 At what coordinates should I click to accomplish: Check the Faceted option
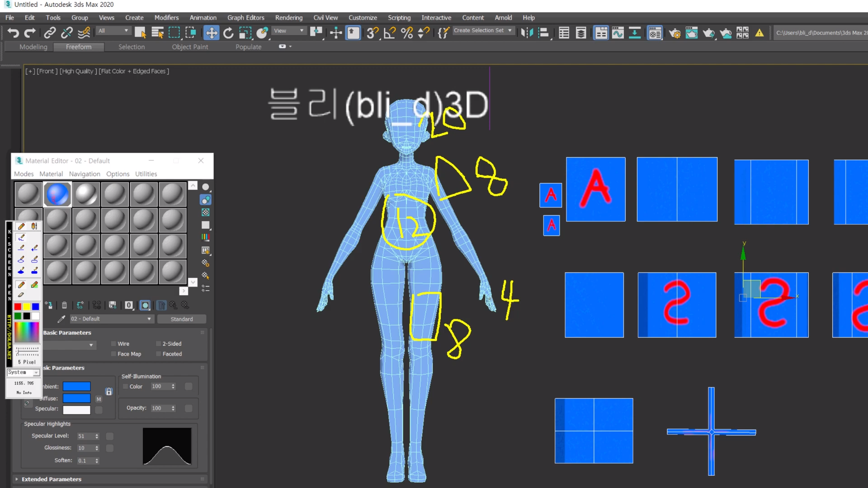point(159,354)
